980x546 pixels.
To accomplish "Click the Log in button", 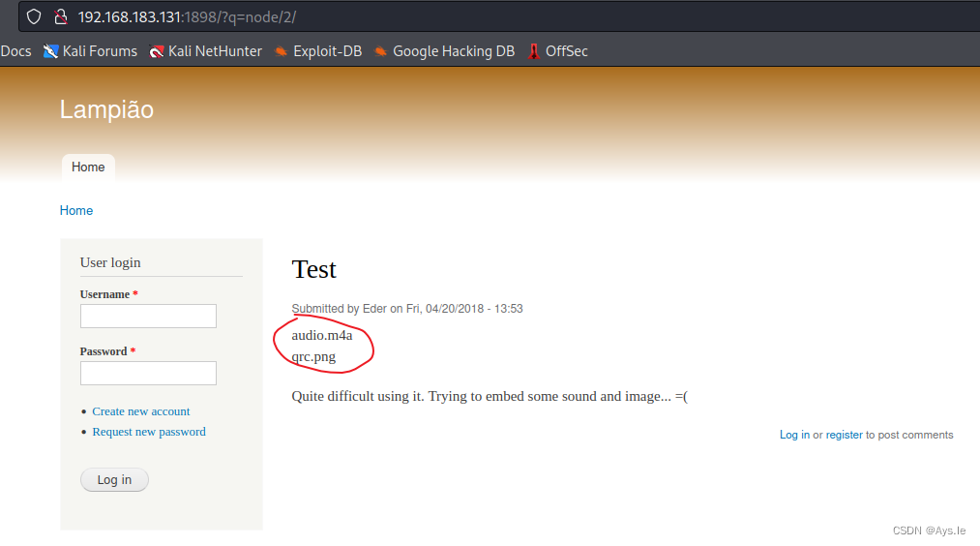I will click(114, 480).
